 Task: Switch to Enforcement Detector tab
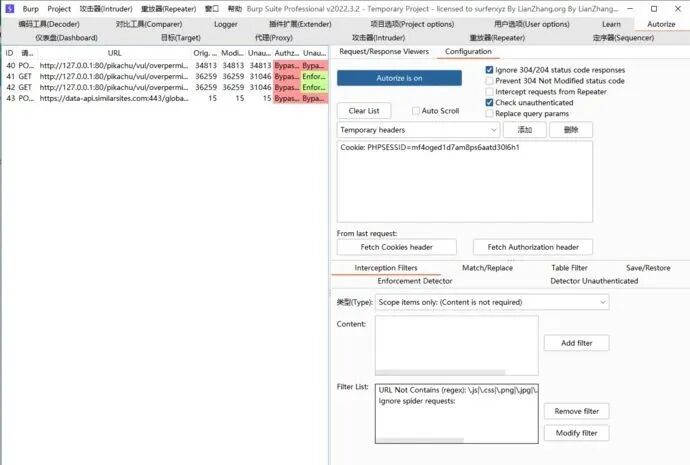(415, 281)
